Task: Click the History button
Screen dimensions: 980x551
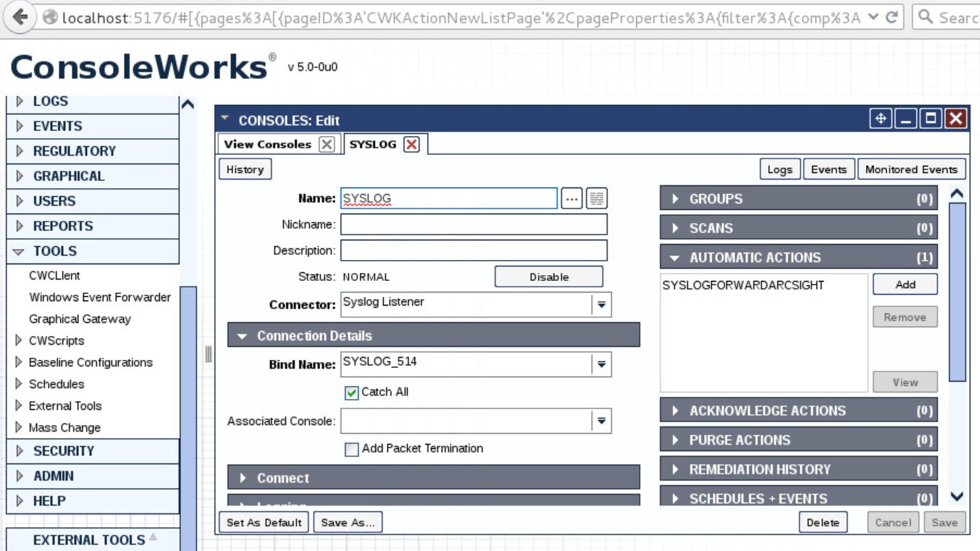Action: (245, 169)
